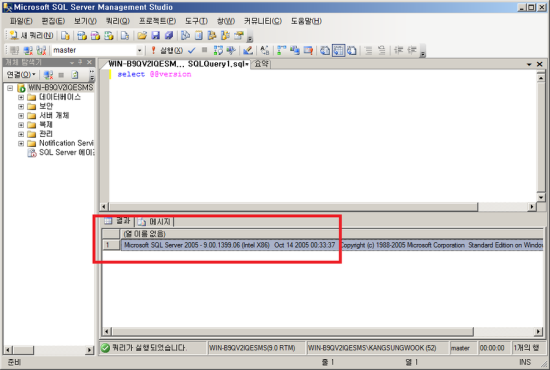Toggle Include Client Statistics icon
The width and height of the screenshot is (550, 370).
point(295,51)
